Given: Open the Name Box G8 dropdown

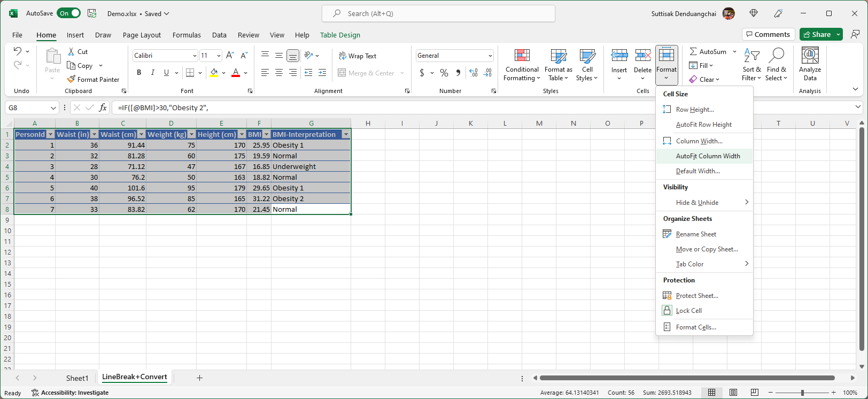Looking at the screenshot, I should (53, 108).
